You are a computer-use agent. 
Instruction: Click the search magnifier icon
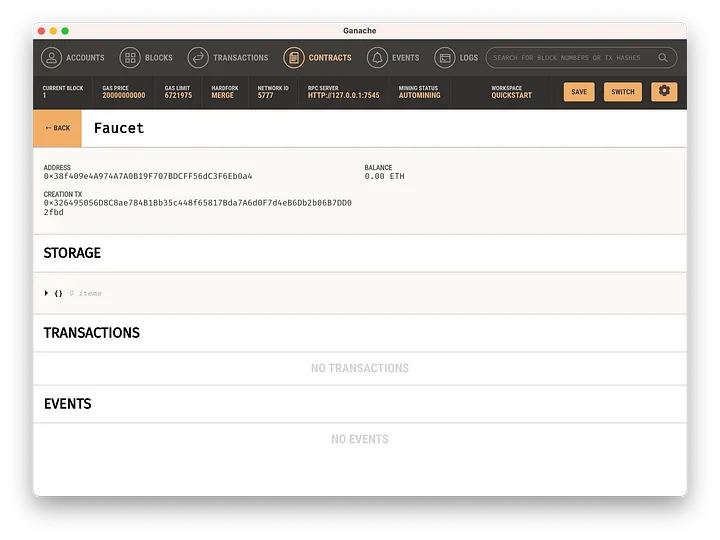click(x=663, y=58)
